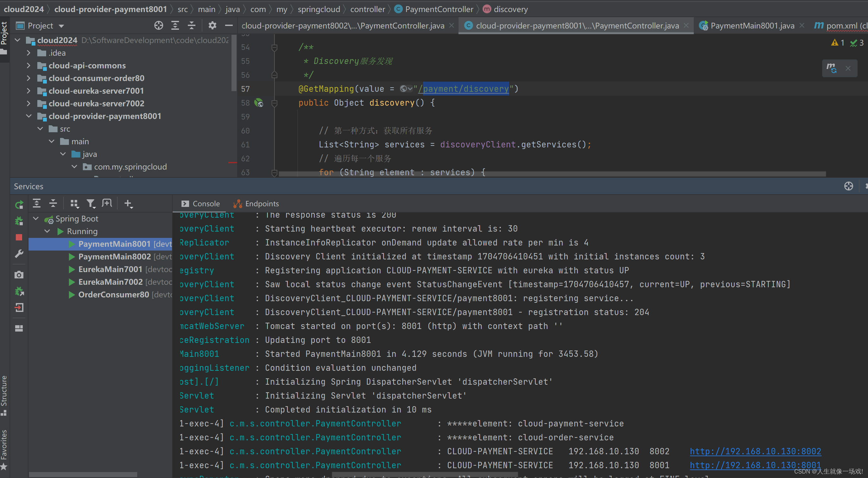Screen dimensions: 868x478
Task: Expand cloud-eureka-server7001 module
Action: (x=29, y=91)
